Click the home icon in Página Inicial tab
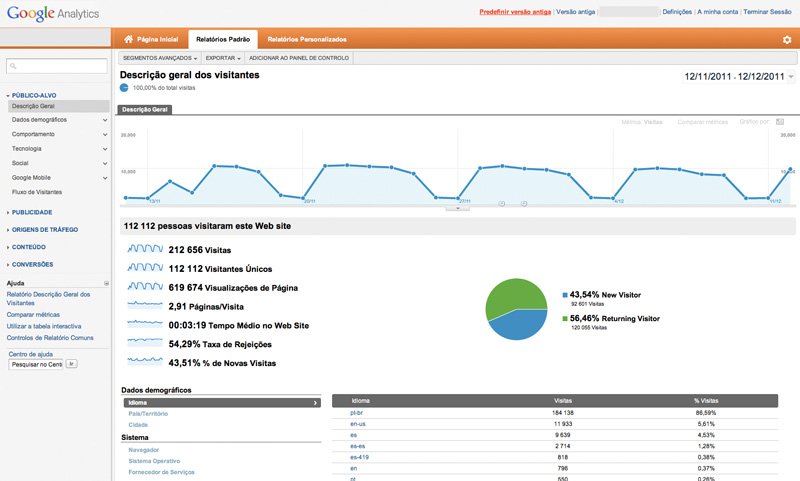Viewport: 800px width, 481px height. [128, 39]
